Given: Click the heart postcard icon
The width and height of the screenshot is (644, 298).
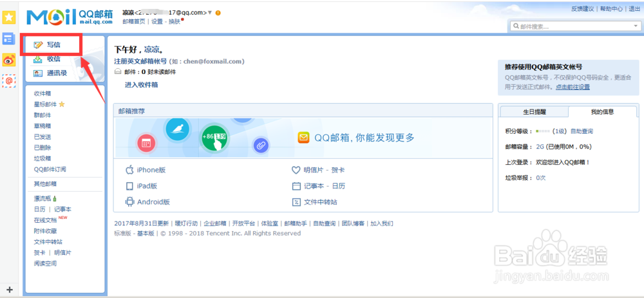Looking at the screenshot, I should click(x=296, y=170).
